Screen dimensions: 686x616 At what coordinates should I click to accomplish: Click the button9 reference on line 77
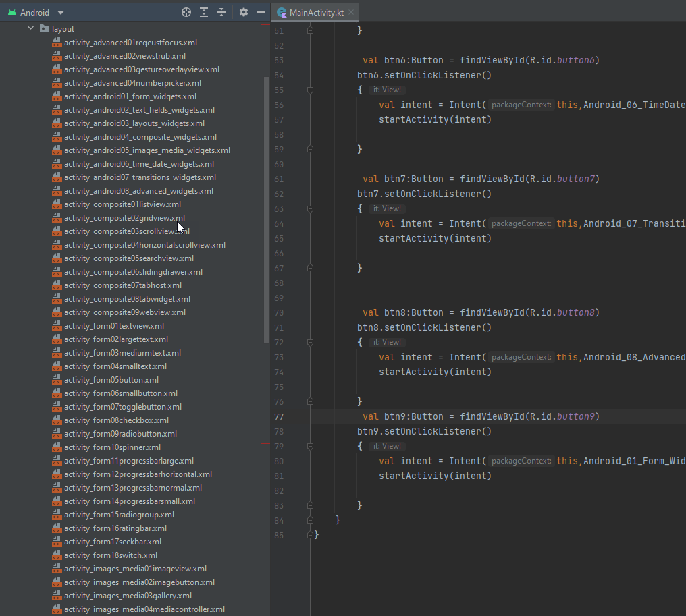tap(576, 416)
